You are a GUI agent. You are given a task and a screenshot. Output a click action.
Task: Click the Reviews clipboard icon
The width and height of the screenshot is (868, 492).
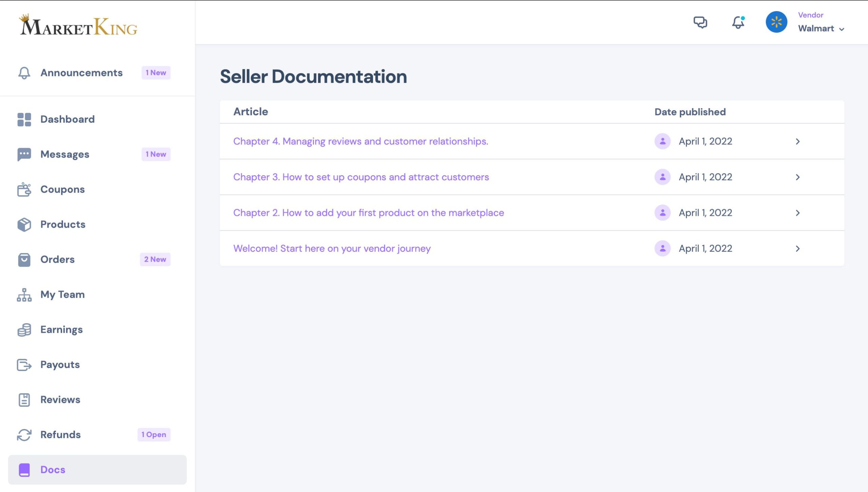pyautogui.click(x=24, y=400)
